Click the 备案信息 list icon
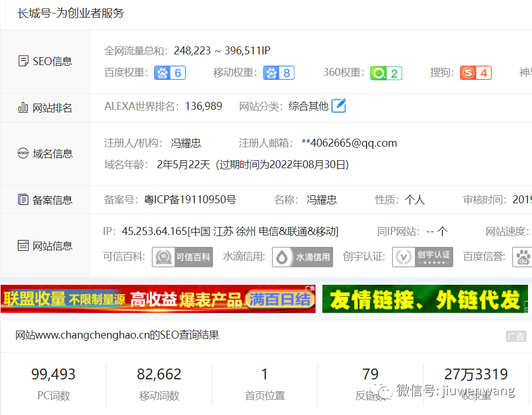 pos(23,199)
